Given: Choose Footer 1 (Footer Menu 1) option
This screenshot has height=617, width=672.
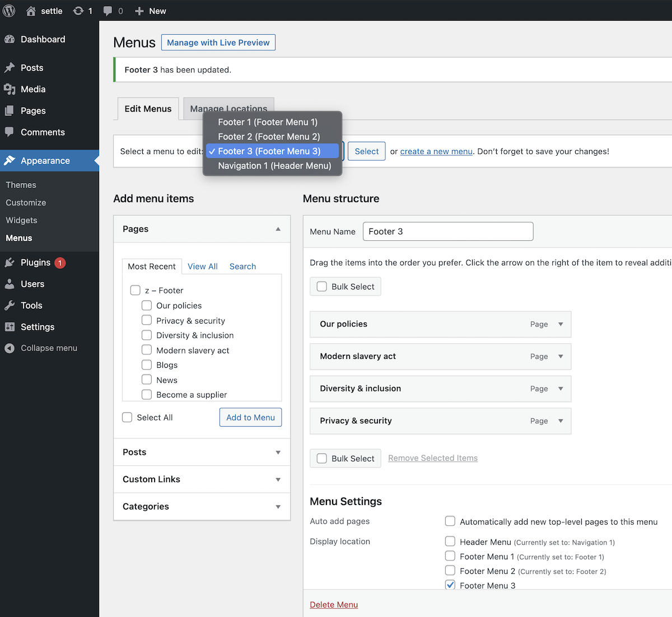Looking at the screenshot, I should 272,122.
